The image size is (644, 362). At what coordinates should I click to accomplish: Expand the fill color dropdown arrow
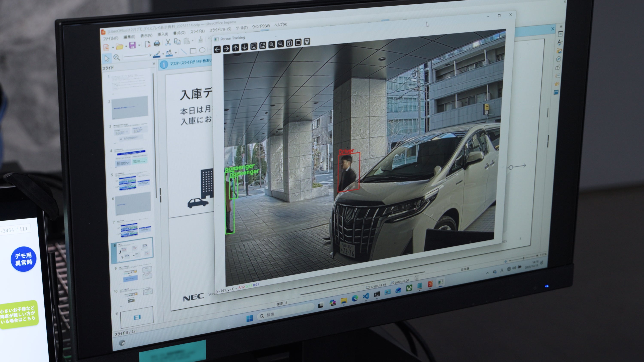pyautogui.click(x=176, y=53)
